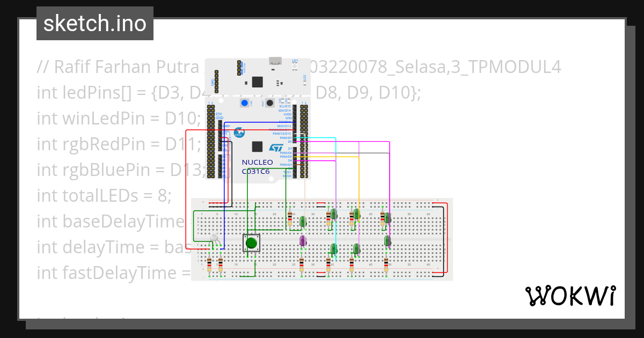This screenshot has width=644, height=338.
Task: Click the yellow wire from the PWM/D5 pin
Action: tap(333, 157)
